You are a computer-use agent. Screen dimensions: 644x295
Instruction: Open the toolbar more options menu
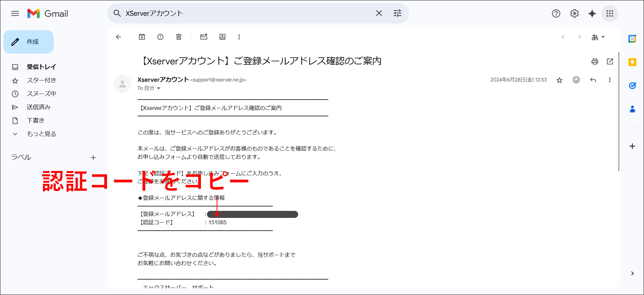239,37
